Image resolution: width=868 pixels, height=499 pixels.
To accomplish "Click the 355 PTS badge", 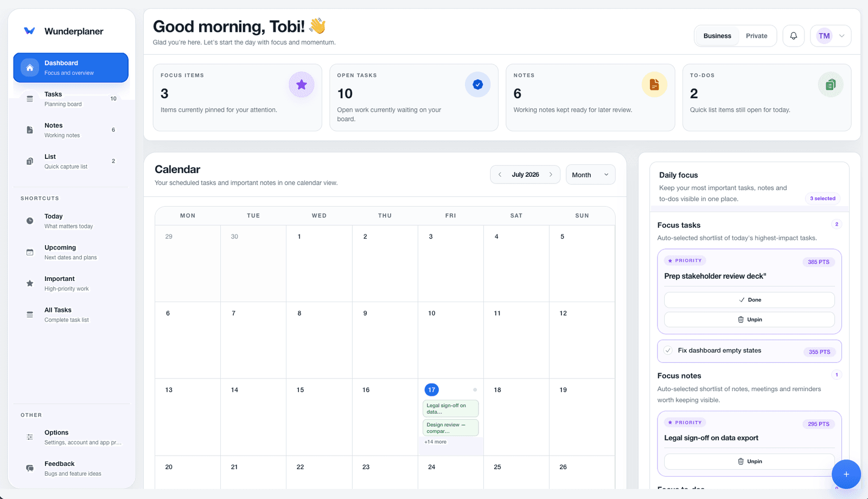I will point(819,352).
